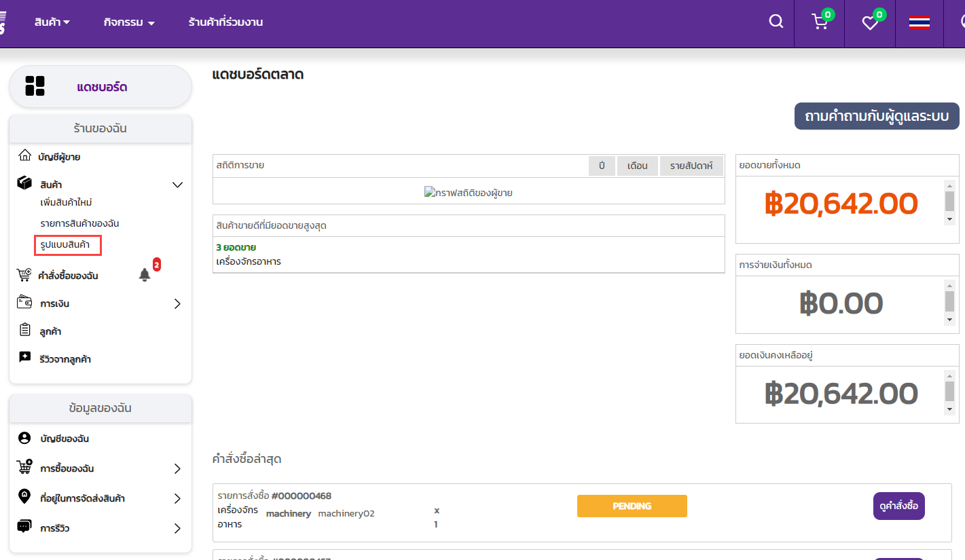Click ดูคำสั่งซื้อ for order #000000468
The width and height of the screenshot is (965, 560).
(x=898, y=506)
